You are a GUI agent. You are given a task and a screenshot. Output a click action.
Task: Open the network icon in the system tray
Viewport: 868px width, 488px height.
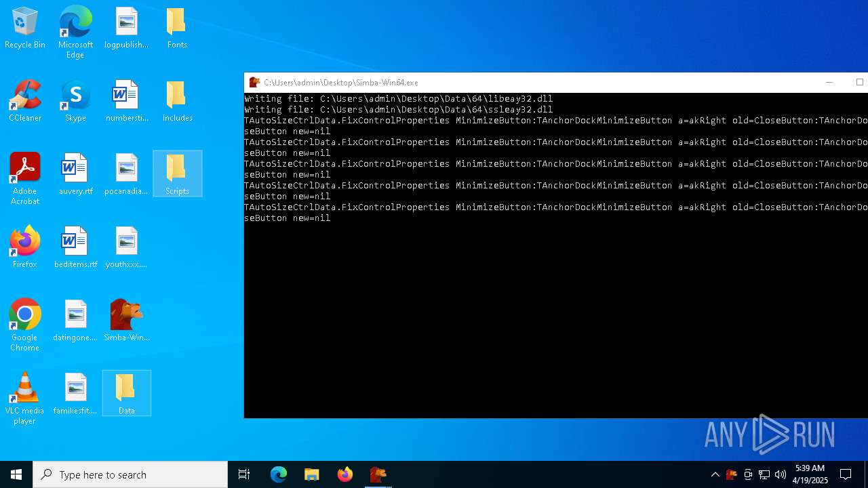tap(764, 474)
